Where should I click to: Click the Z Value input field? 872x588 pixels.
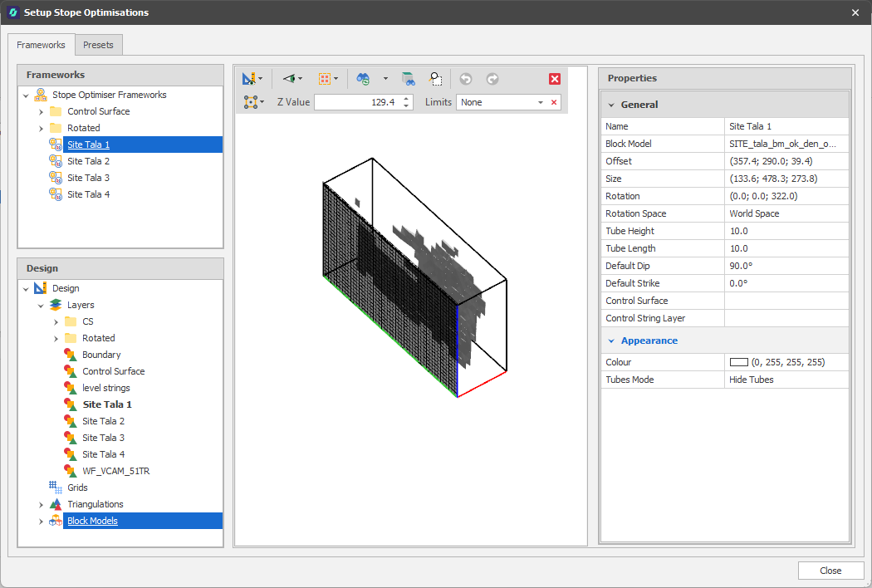pos(355,102)
